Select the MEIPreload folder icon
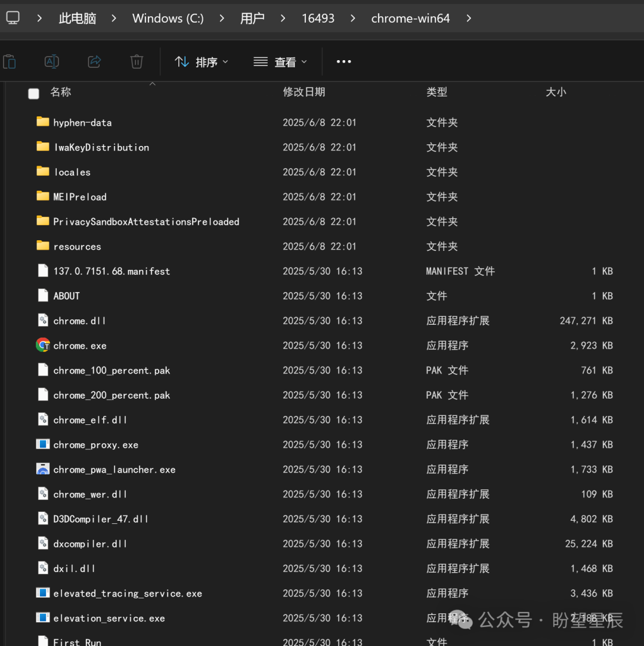Screen dimensions: 644x646 click(x=43, y=195)
